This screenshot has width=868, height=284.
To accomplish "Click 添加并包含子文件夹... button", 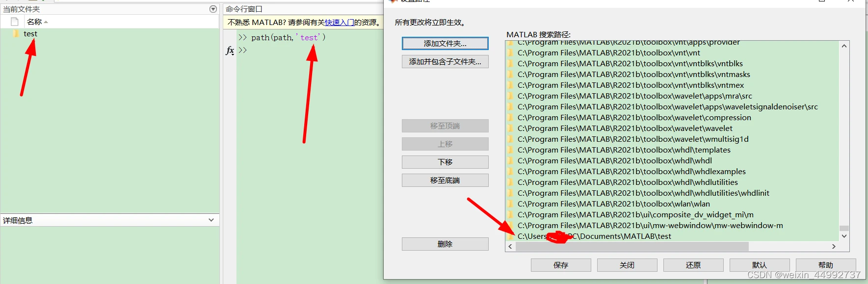I will pos(445,62).
